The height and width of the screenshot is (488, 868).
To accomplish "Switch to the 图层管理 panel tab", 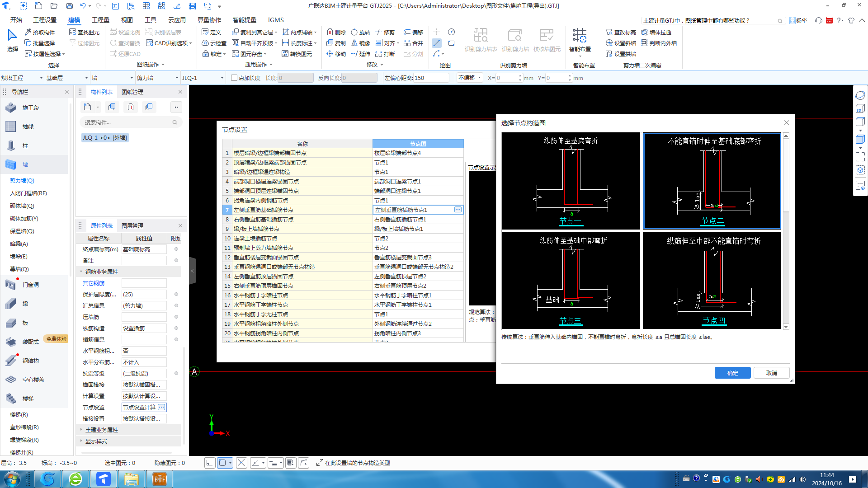I will point(132,225).
